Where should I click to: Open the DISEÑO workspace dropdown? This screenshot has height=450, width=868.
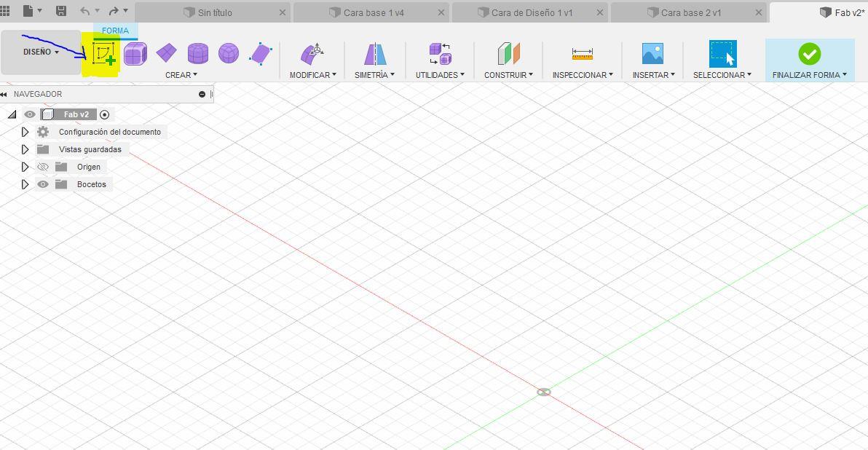tap(41, 52)
